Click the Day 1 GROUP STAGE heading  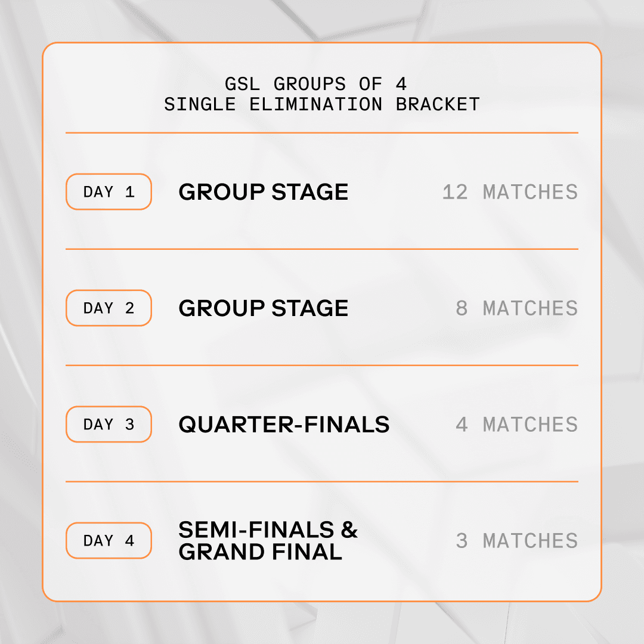(x=264, y=192)
